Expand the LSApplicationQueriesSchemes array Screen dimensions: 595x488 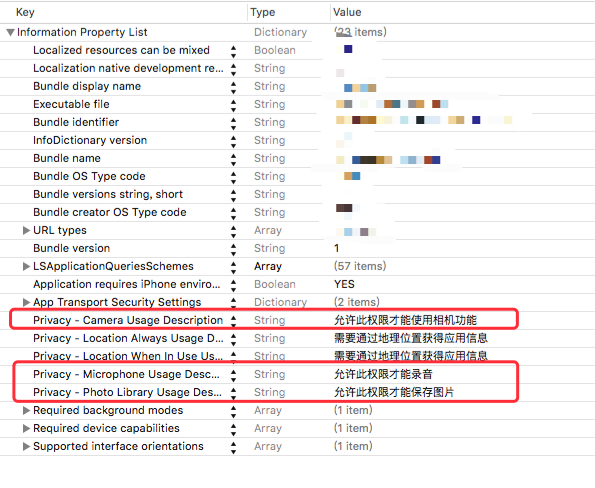(x=26, y=266)
